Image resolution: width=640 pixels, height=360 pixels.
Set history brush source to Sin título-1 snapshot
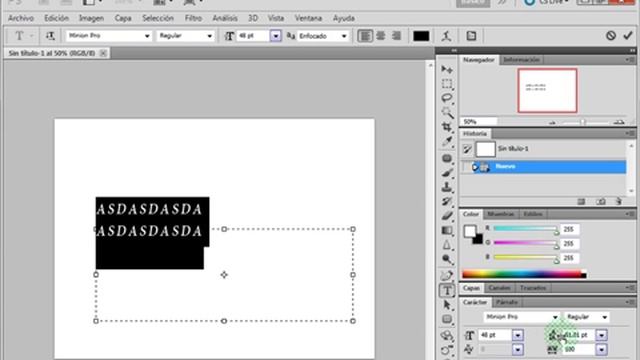[x=468, y=149]
